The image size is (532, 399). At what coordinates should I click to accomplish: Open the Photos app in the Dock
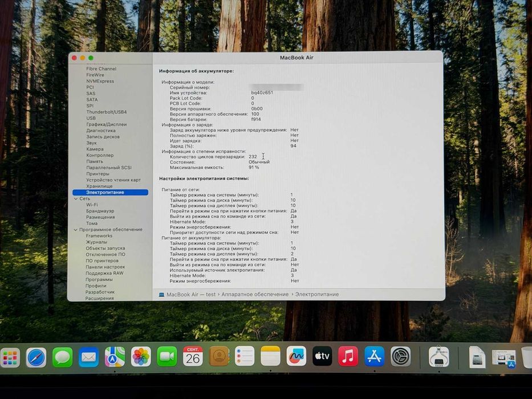point(141,357)
